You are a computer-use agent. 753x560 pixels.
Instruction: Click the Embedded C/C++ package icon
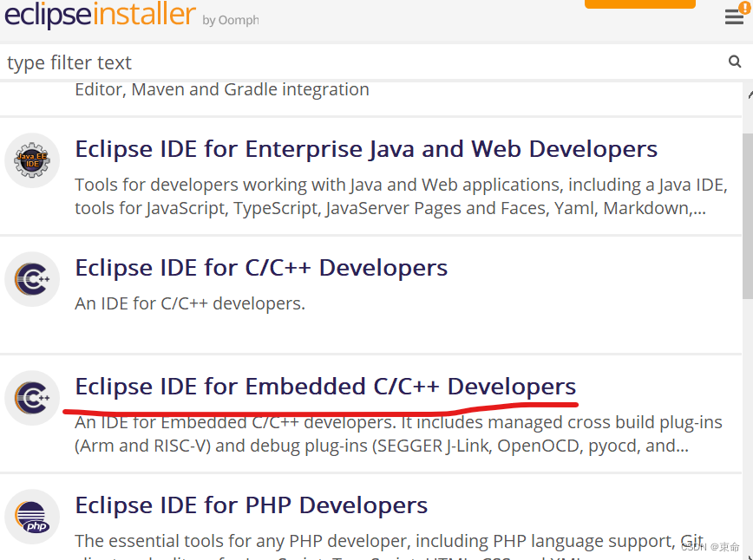pyautogui.click(x=32, y=398)
